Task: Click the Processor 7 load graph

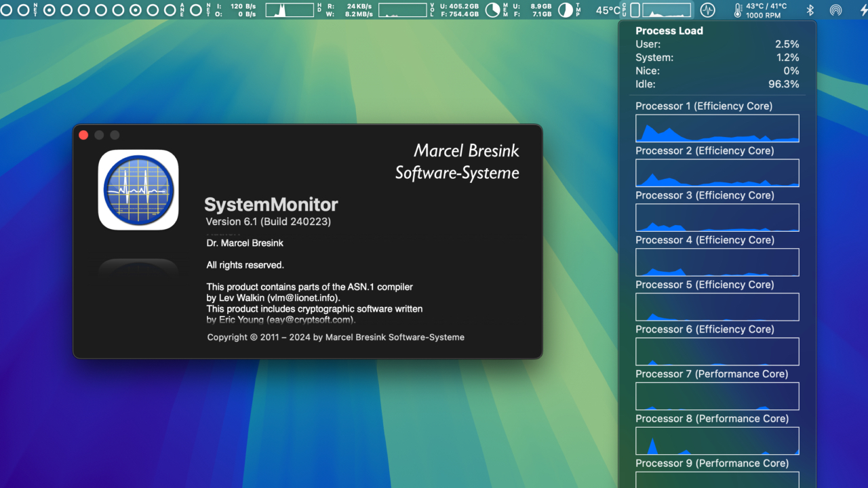Action: [717, 396]
